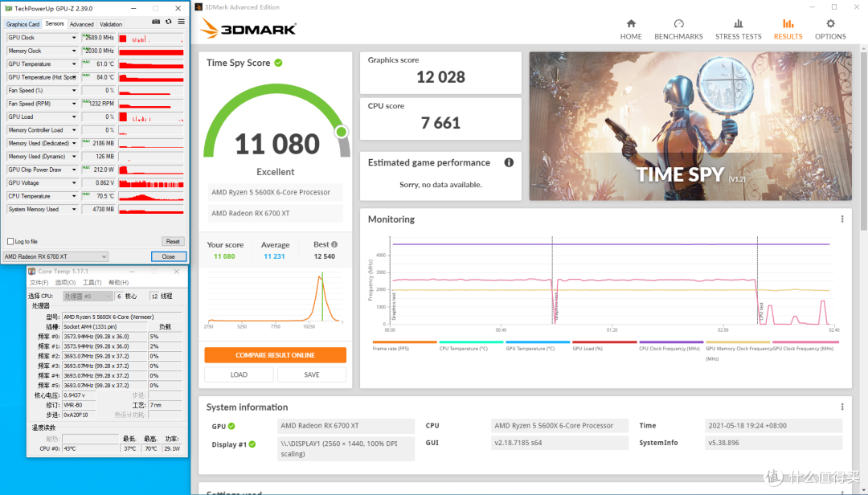Switch to the Graphics Card tab in GPU-Z
This screenshot has height=495, width=868.
tap(23, 24)
